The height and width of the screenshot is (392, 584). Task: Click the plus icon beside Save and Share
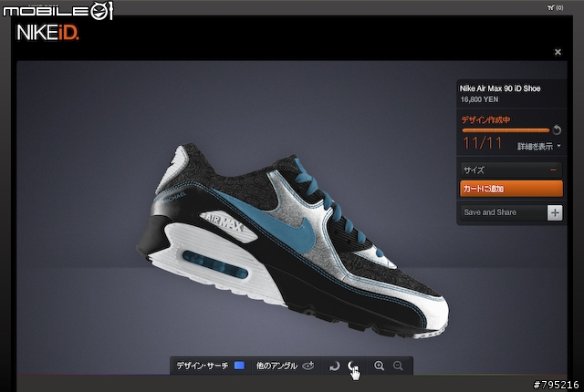555,212
